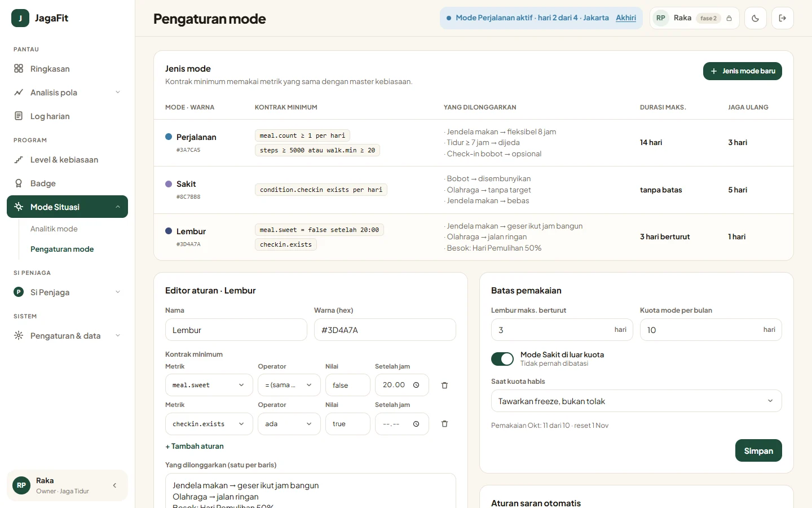Click the Lembur maks. berturut field
This screenshot has width=812, height=508.
pyautogui.click(x=562, y=330)
